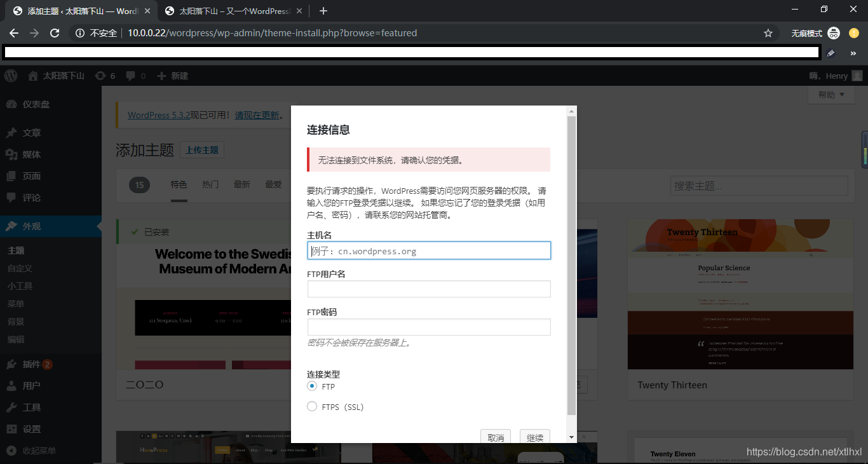Click the 继续 continue button
The height and width of the screenshot is (464, 868).
[535, 437]
